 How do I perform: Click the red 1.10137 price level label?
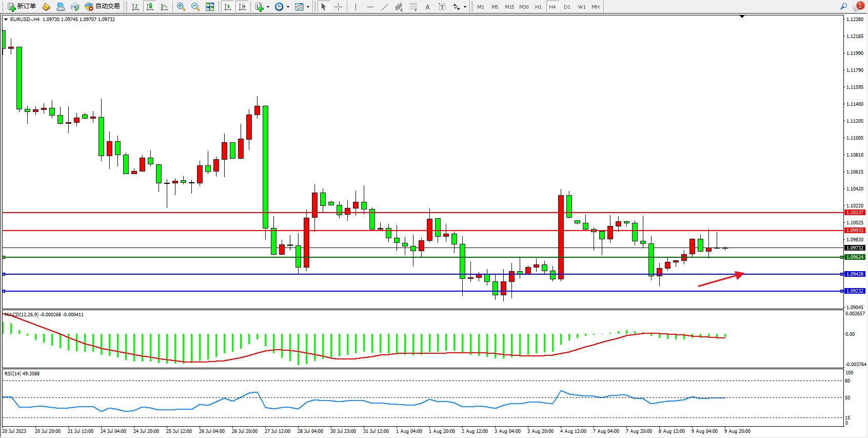click(x=855, y=212)
